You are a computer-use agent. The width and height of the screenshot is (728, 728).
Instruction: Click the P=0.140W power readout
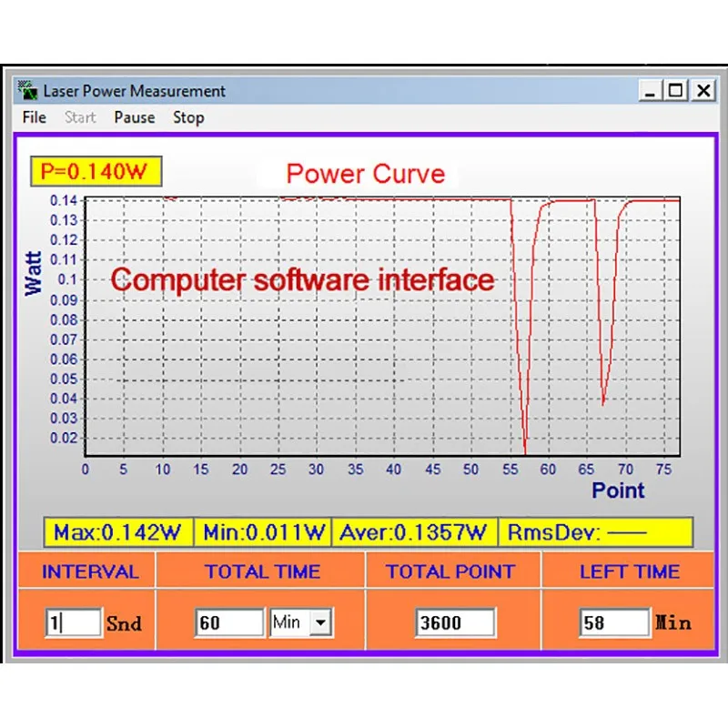(x=96, y=171)
